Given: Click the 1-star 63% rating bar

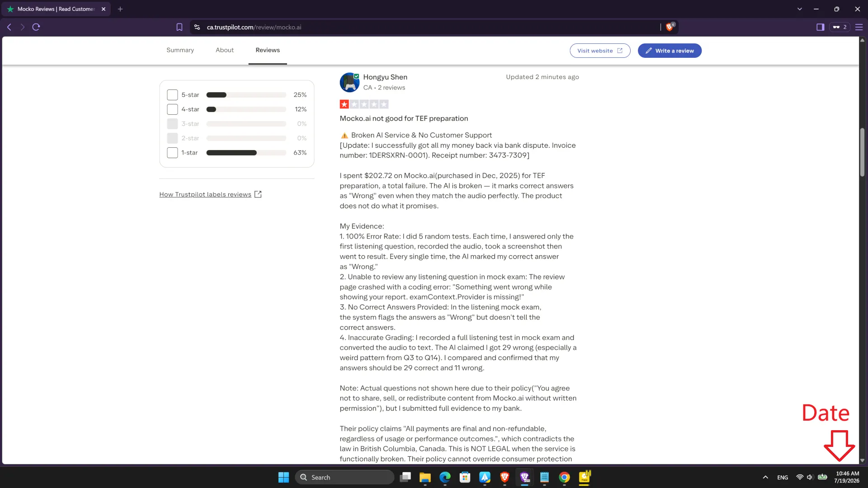Looking at the screenshot, I should pos(246,153).
